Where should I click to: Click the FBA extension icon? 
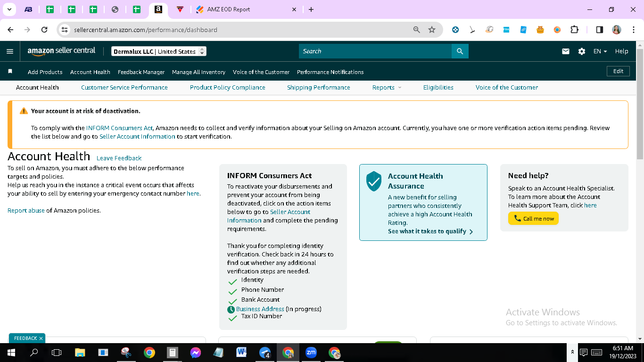tap(506, 30)
